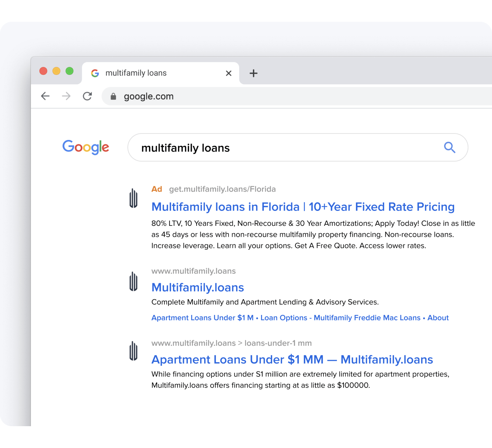Open a new tab with plus button

253,73
